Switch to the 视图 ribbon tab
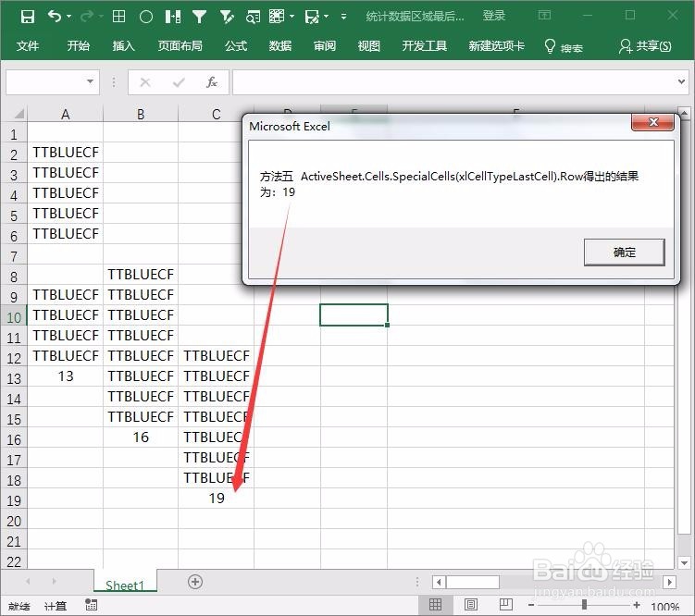 click(368, 45)
